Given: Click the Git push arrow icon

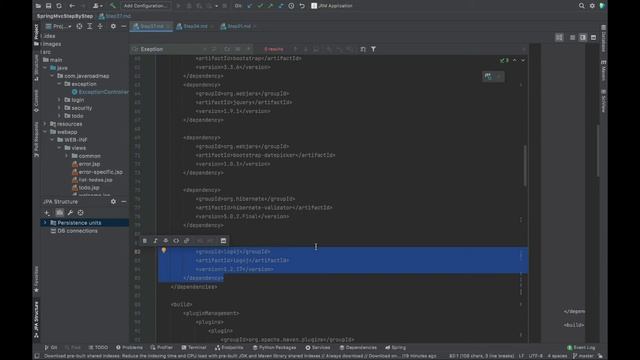Looking at the screenshot, I should pyautogui.click(x=270, y=6).
